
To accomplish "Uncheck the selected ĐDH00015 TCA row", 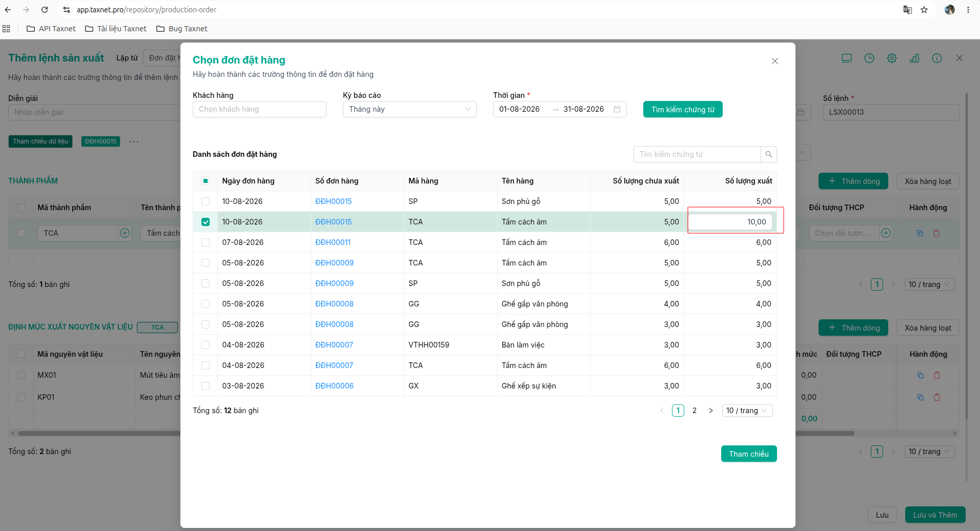I will (206, 222).
